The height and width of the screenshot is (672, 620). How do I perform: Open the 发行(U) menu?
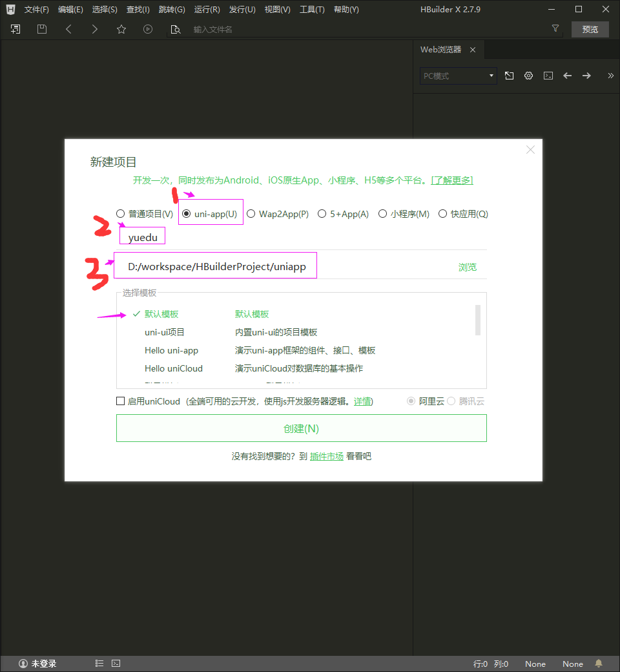click(x=242, y=10)
